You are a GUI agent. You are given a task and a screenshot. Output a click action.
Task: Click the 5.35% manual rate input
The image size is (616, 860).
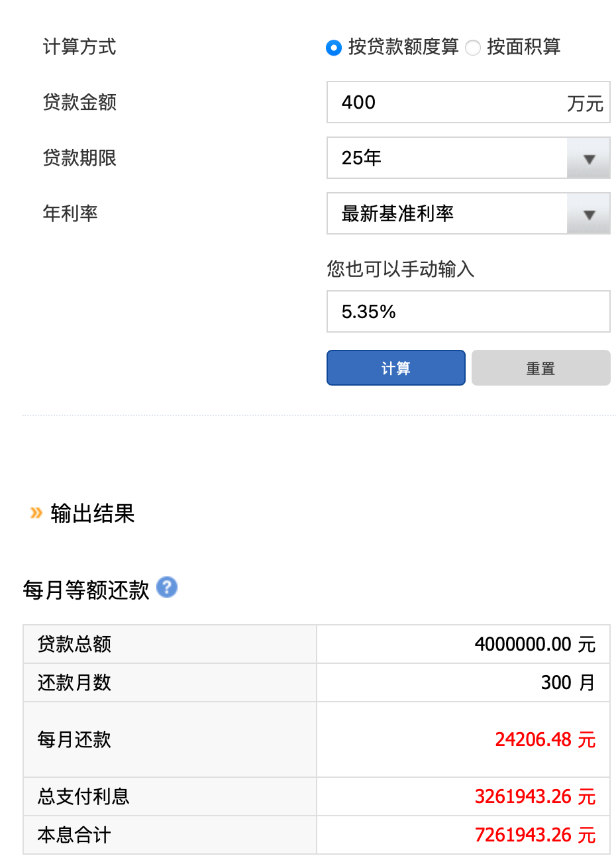(x=468, y=311)
